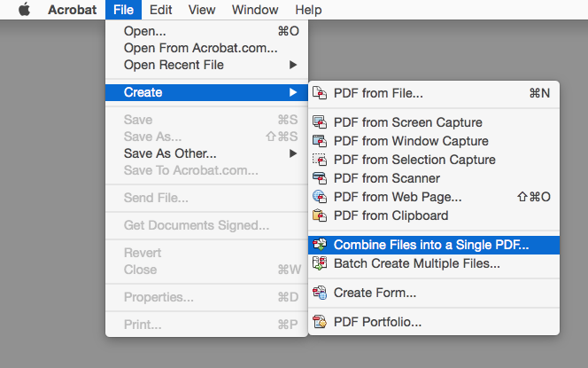This screenshot has height=368, width=588.
Task: Click the PDF from Screen Capture icon
Action: [x=320, y=122]
